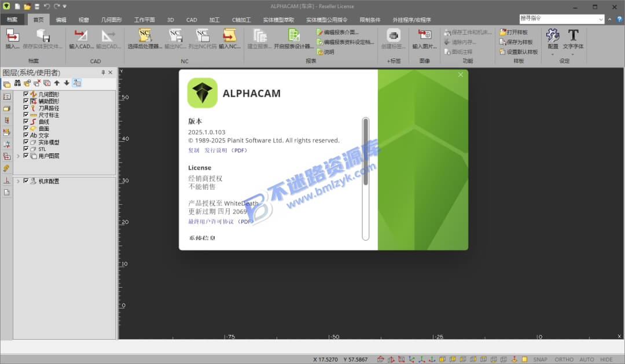This screenshot has height=364, width=625.
Task: Click the move layer down arrow
Action: point(67,83)
